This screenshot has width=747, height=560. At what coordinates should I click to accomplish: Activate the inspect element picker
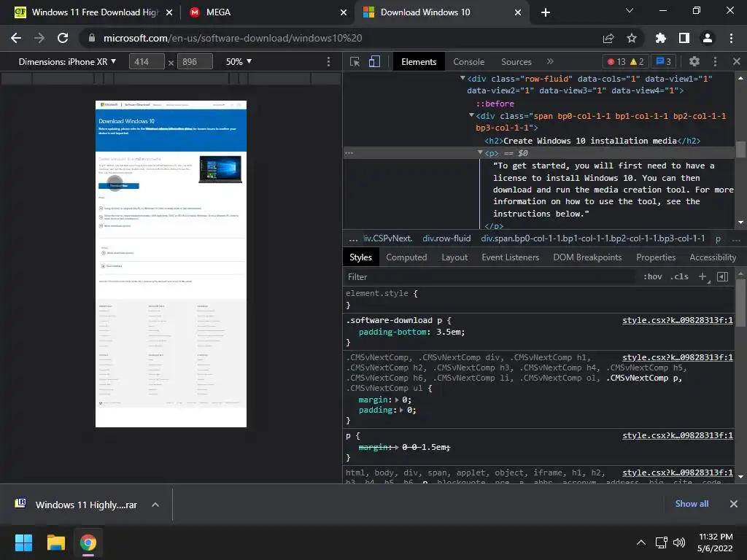tap(355, 61)
